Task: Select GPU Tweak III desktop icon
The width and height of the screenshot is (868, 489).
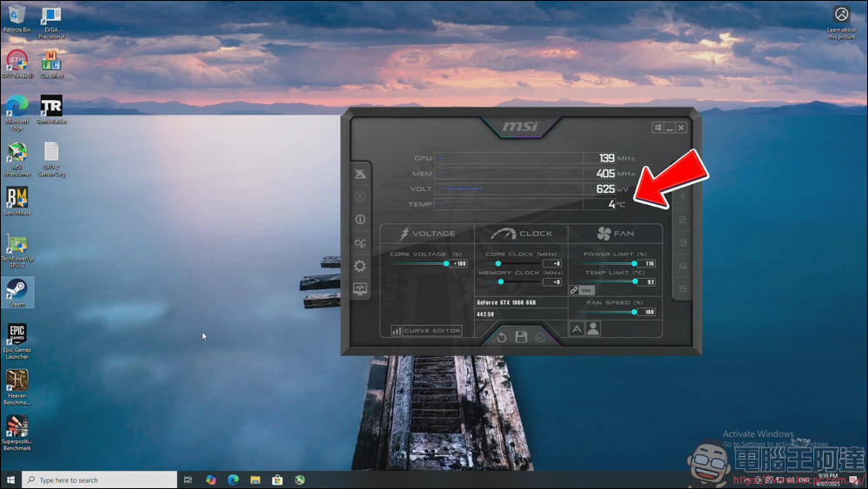Action: click(x=17, y=64)
